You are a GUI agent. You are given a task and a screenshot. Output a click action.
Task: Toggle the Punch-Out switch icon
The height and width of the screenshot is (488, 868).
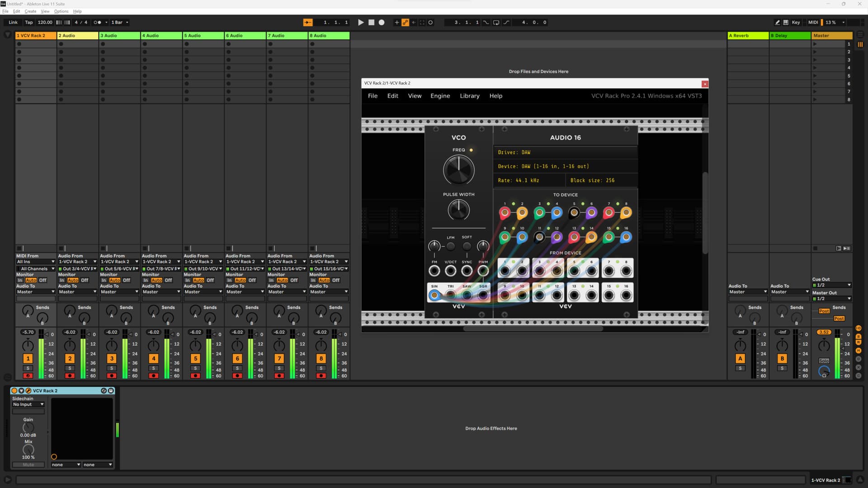click(x=506, y=22)
